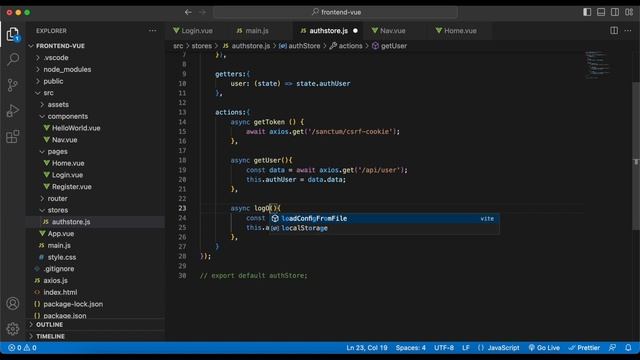This screenshot has width=640, height=360.
Task: Toggle the secondary side bar layout icon
Action: click(x=615, y=12)
